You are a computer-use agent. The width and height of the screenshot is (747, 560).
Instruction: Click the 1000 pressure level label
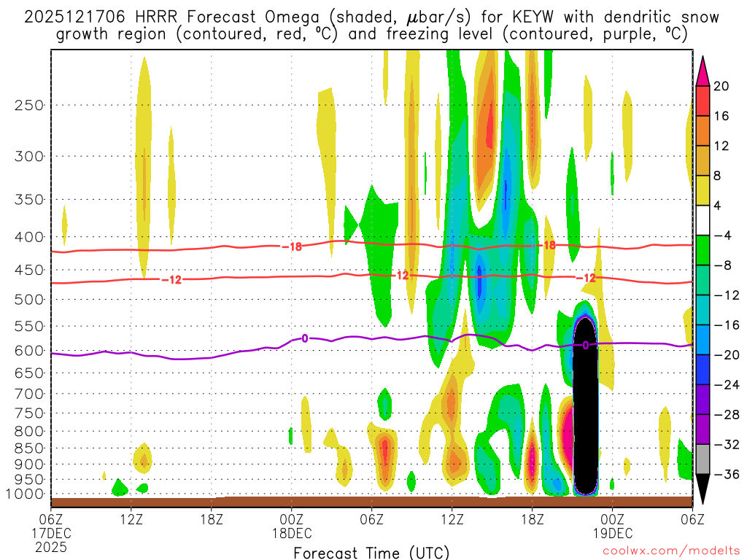tap(25, 494)
